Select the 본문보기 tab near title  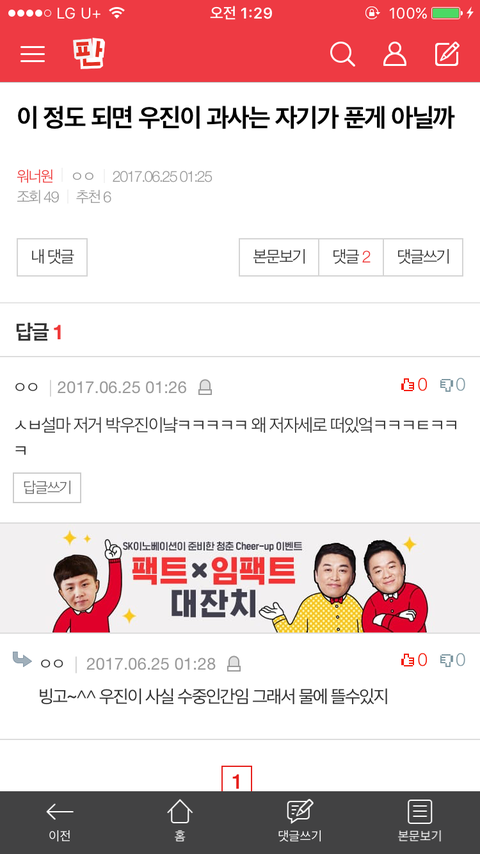click(279, 257)
